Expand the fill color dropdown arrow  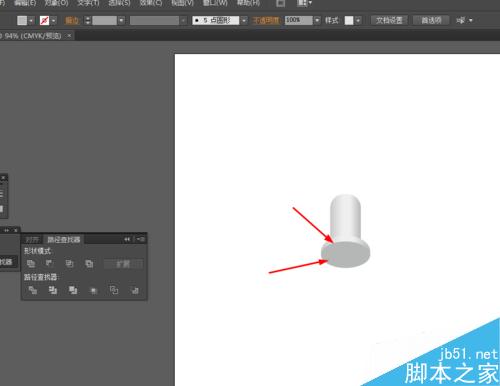pos(31,21)
